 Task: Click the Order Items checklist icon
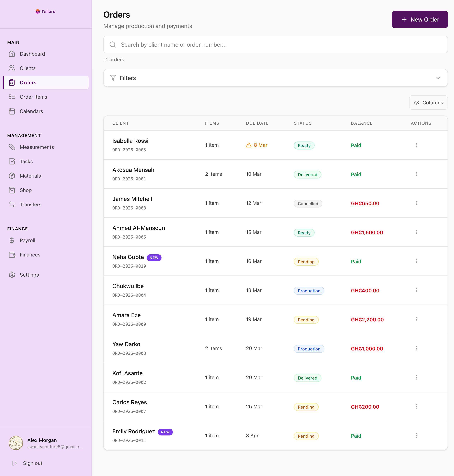(12, 97)
